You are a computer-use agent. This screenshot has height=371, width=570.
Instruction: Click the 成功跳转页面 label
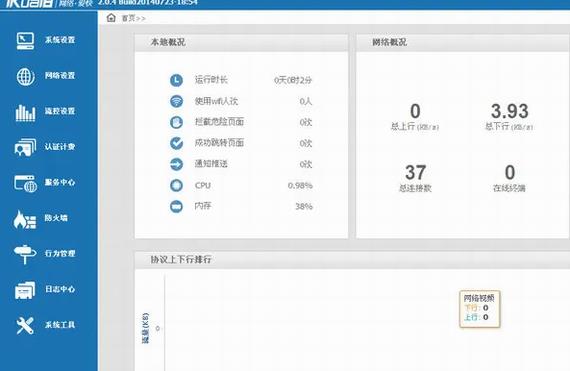point(219,143)
